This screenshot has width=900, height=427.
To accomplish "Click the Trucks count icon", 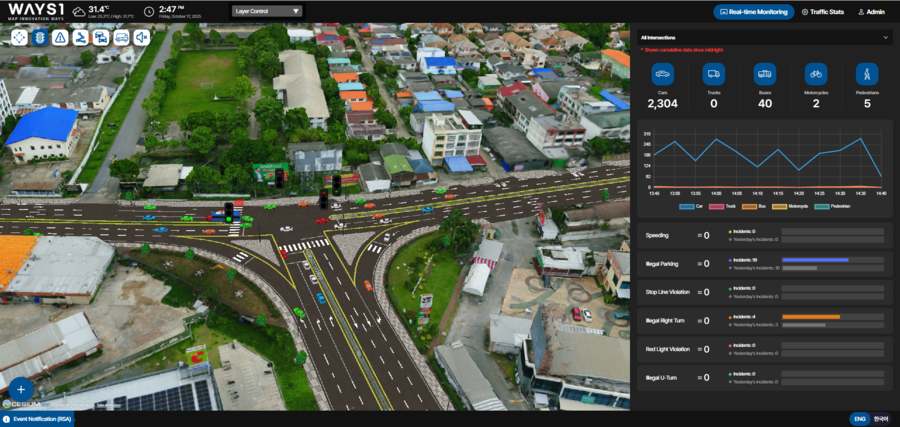I will [x=713, y=73].
